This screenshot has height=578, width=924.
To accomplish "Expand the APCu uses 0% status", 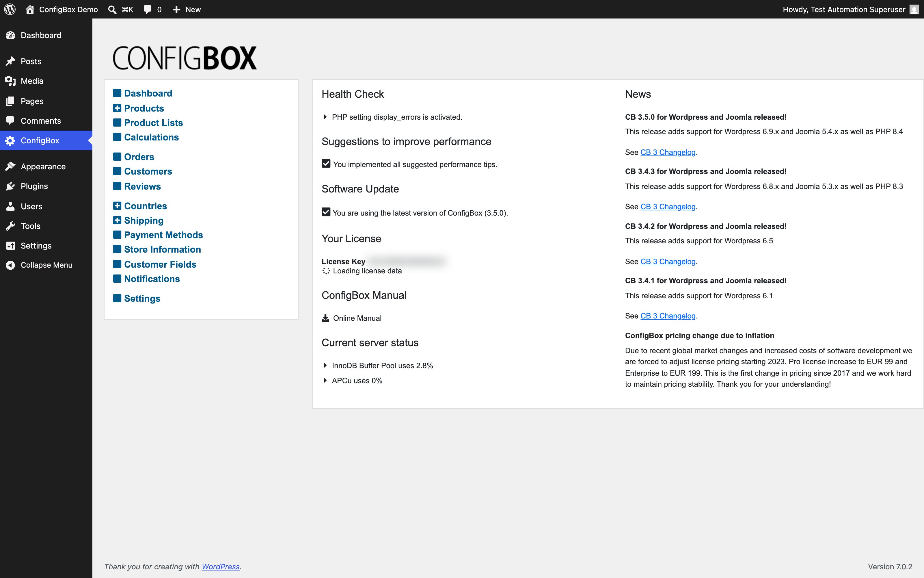I will (325, 380).
